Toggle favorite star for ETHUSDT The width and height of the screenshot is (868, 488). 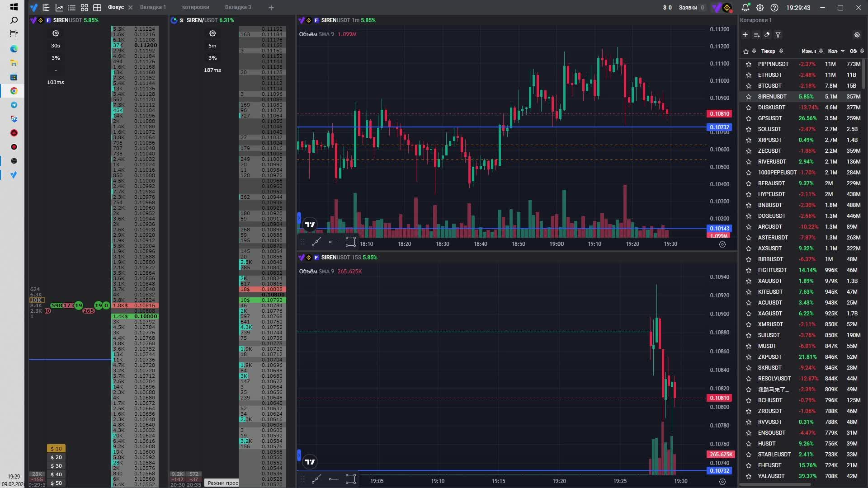tap(749, 75)
